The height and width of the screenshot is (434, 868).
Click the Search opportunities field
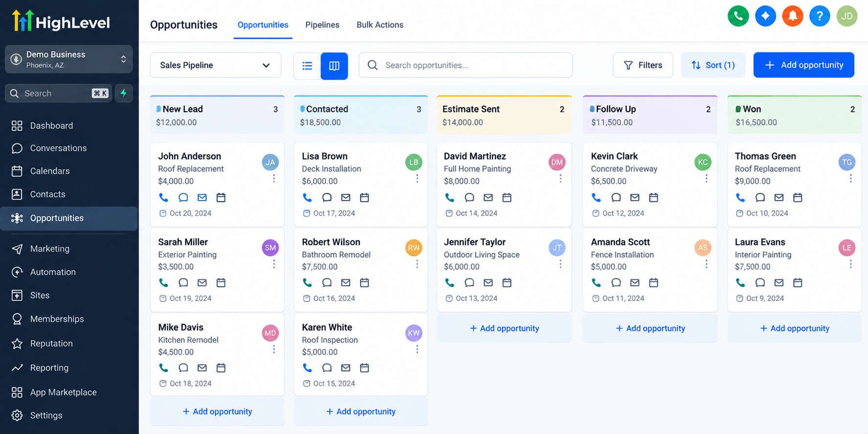(465, 65)
